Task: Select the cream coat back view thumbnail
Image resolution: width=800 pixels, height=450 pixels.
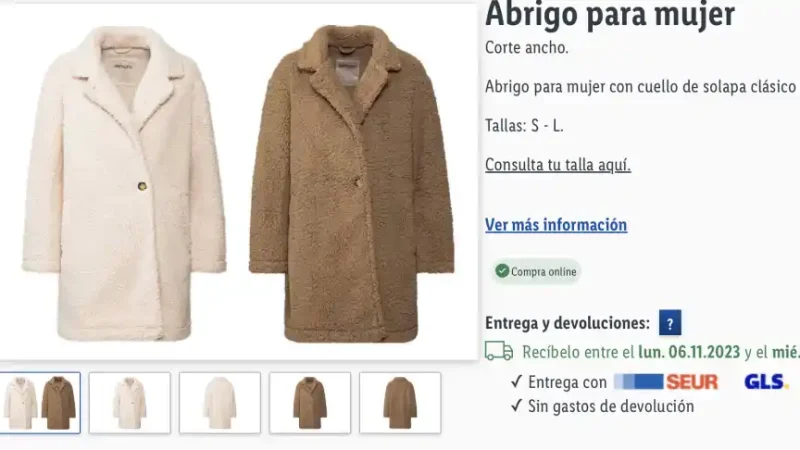Action: [220, 403]
